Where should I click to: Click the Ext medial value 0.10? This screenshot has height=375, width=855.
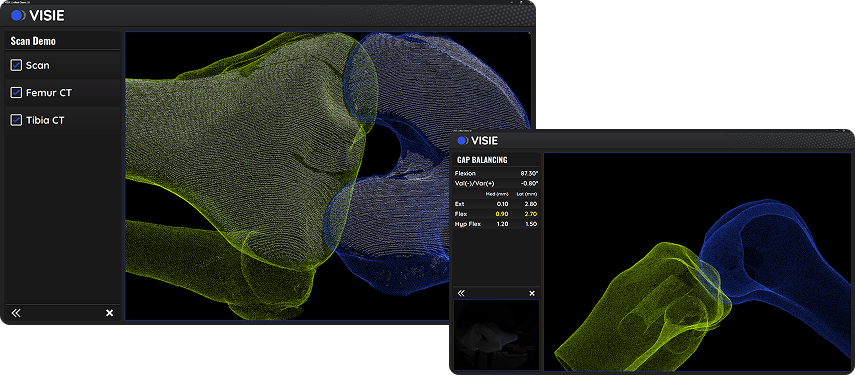[502, 204]
